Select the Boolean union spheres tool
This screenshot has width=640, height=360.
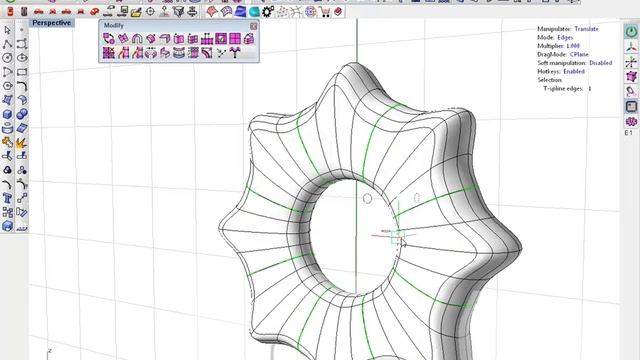click(x=22, y=114)
